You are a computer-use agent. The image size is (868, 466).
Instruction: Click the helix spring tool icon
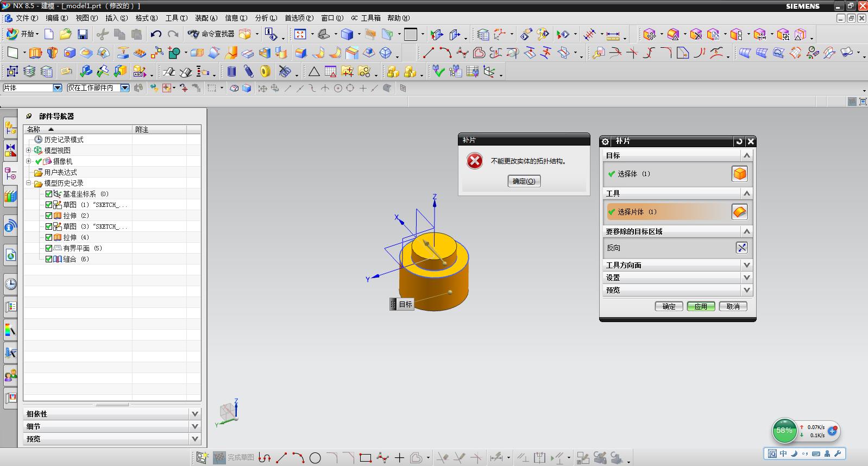pos(231,72)
